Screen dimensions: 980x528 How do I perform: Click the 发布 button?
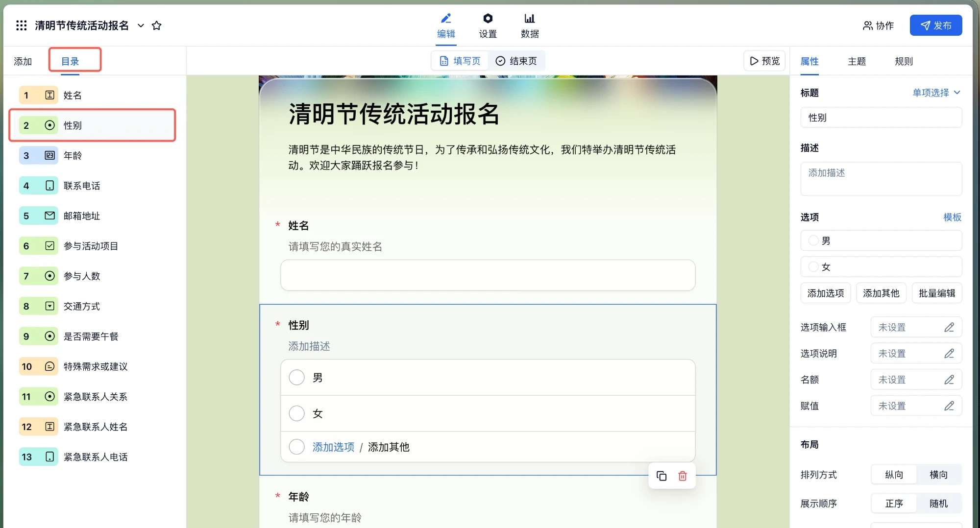936,25
